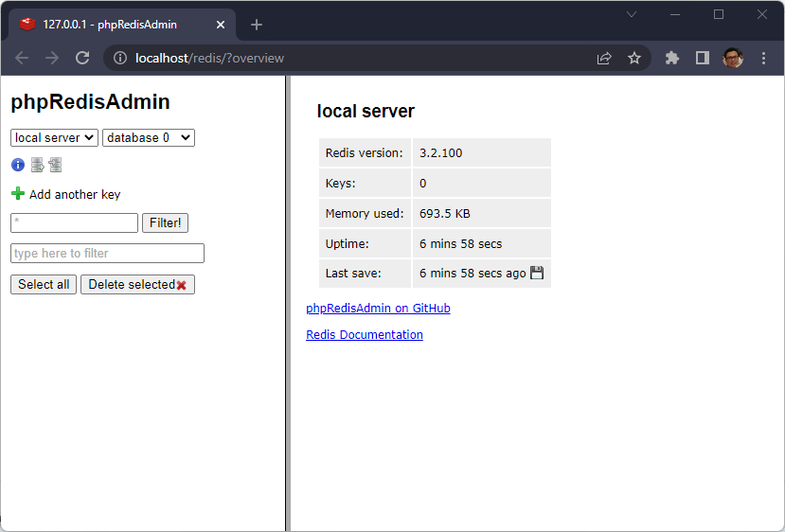The image size is (785, 532).
Task: Open server info via blue info icon
Action: (18, 165)
